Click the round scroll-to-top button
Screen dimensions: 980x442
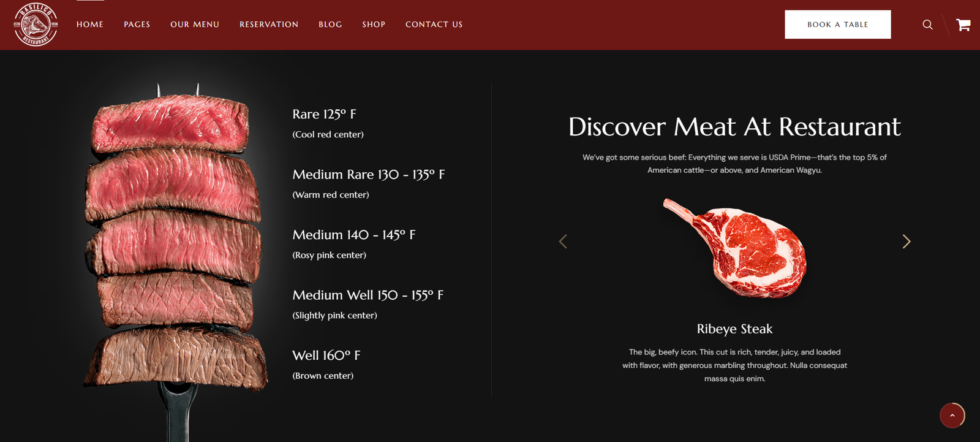[x=952, y=416]
